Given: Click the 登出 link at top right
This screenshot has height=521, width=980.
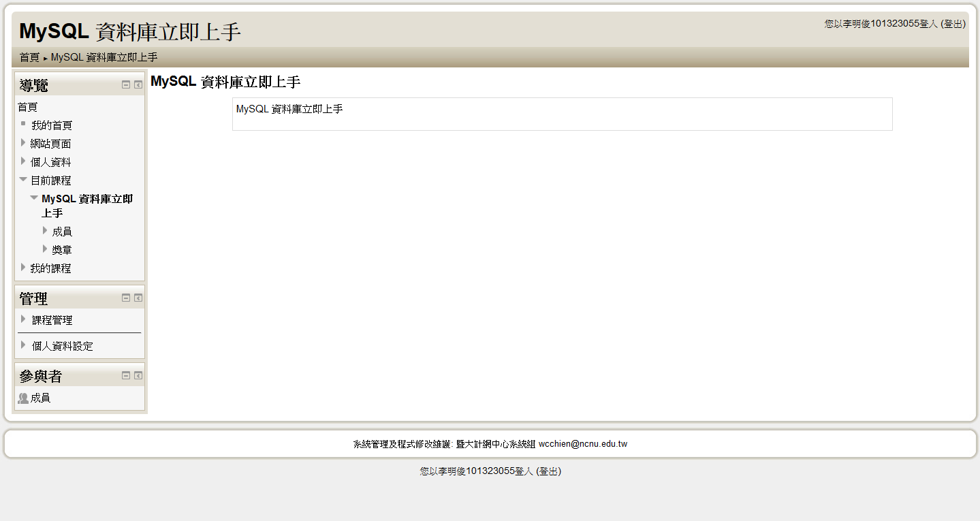Looking at the screenshot, I should coord(953,24).
